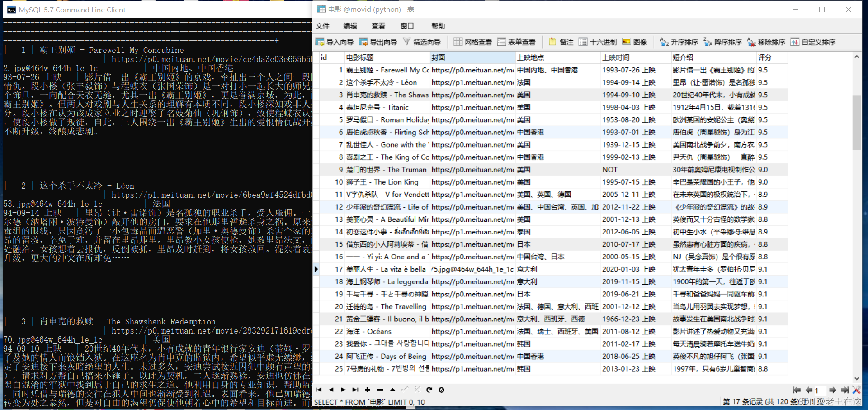Open the 帮助 menu
This screenshot has height=410, width=868.
[438, 26]
